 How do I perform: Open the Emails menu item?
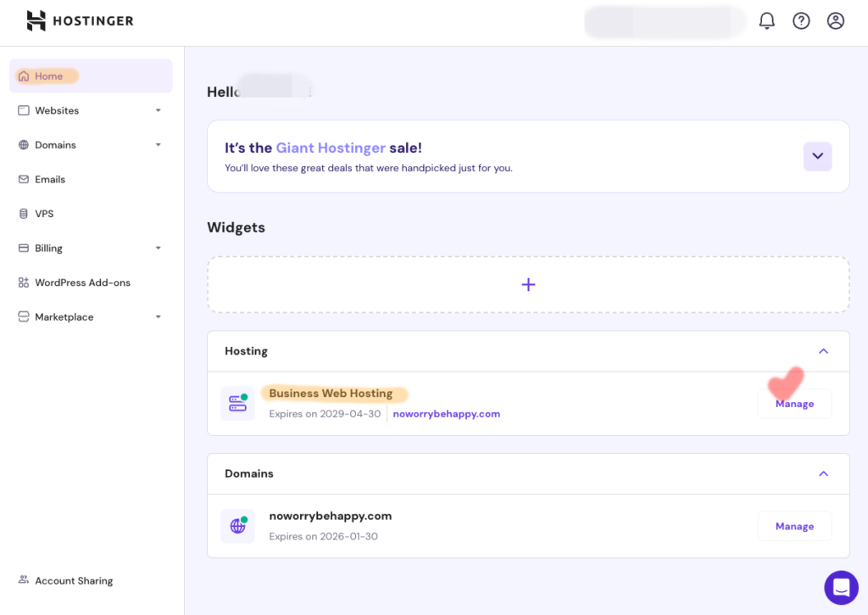click(x=91, y=180)
